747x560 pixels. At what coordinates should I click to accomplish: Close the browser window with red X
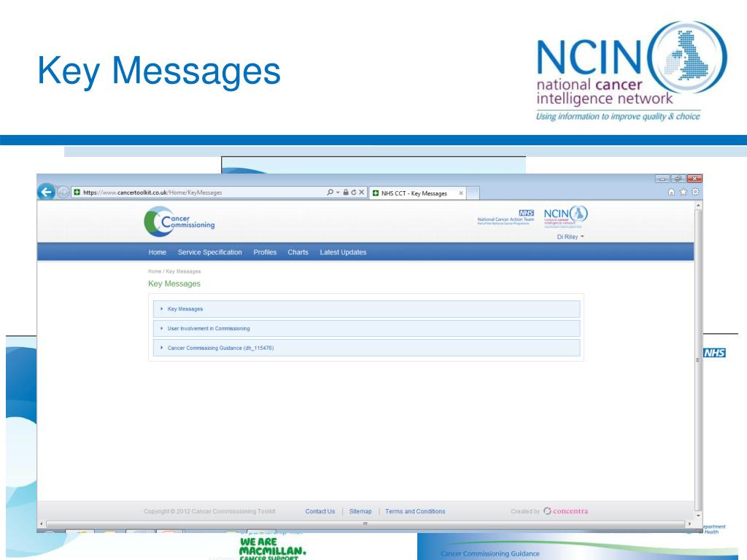[694, 179]
